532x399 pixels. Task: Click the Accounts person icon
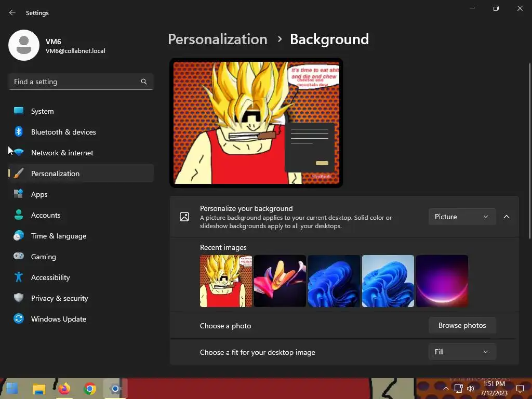click(19, 215)
